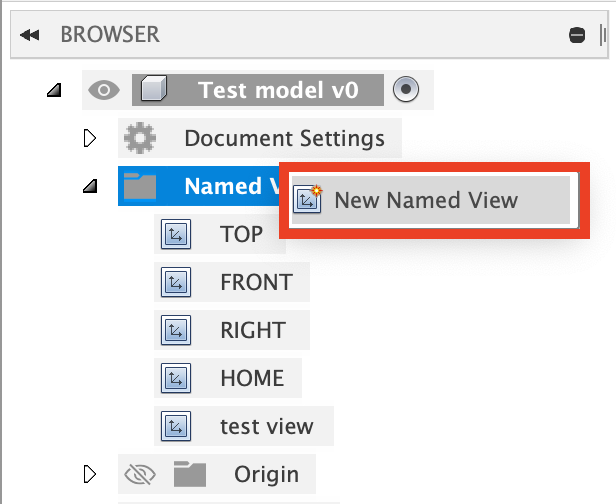Choose New Named View from context menu
Screen dimensions: 616x504
pyautogui.click(x=426, y=200)
